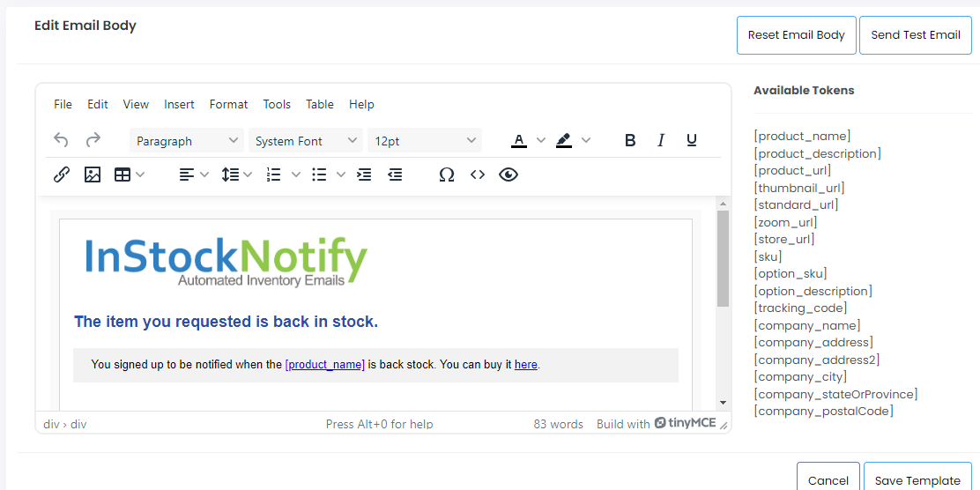
Task: Click the 'here' link in email
Action: (525, 364)
